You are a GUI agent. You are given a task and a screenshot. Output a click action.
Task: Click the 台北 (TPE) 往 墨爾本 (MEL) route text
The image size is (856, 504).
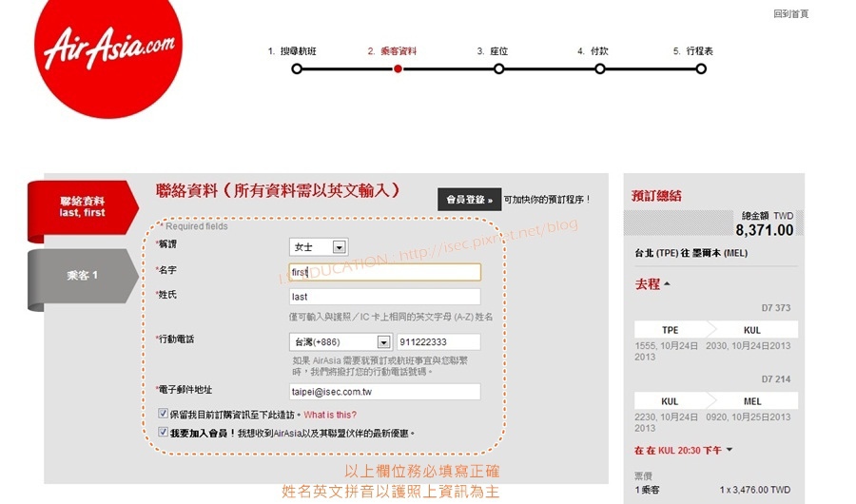691,253
